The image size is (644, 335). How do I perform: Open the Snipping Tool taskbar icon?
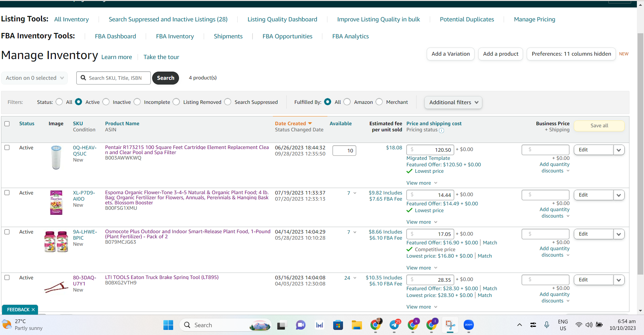pos(450,325)
